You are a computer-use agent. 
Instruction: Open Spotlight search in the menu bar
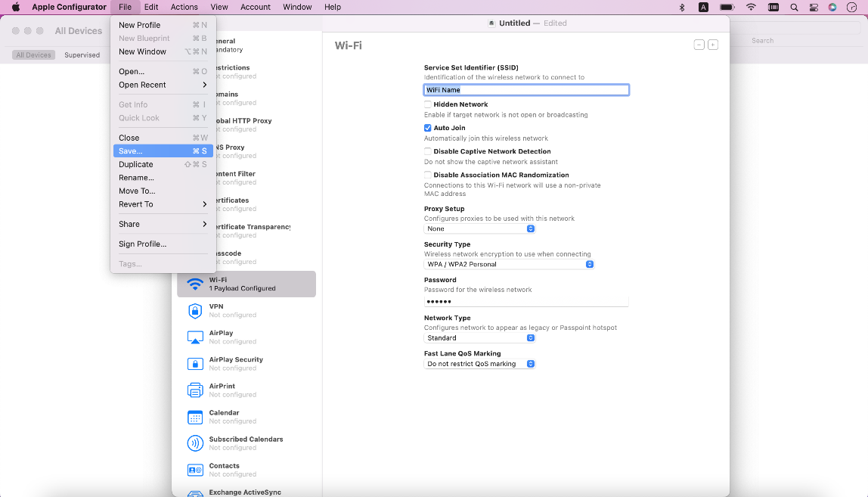point(794,8)
